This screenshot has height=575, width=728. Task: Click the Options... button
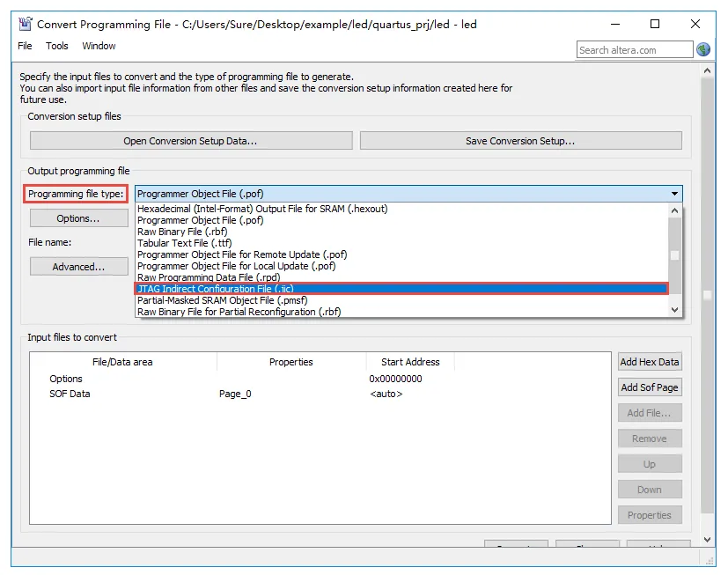coord(78,218)
